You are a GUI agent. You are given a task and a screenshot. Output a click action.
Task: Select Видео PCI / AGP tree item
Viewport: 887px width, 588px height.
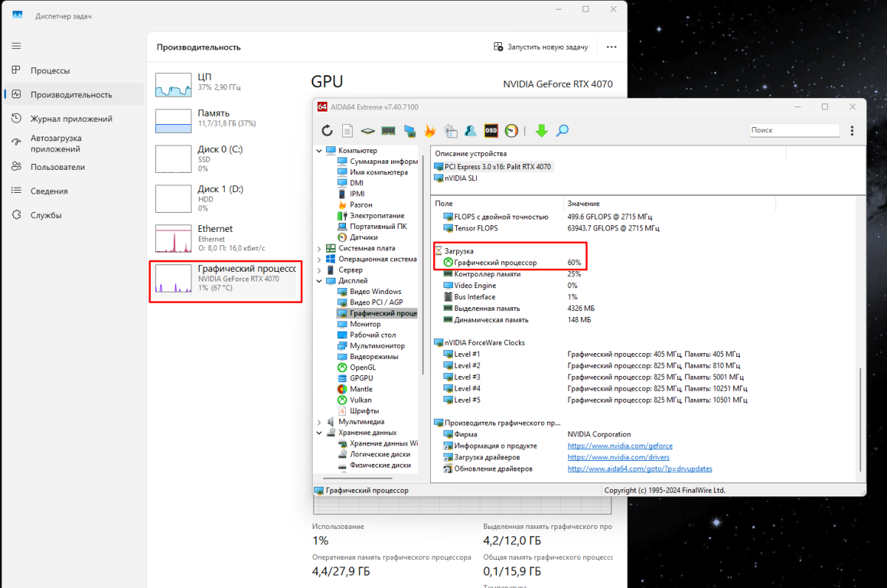click(x=371, y=302)
